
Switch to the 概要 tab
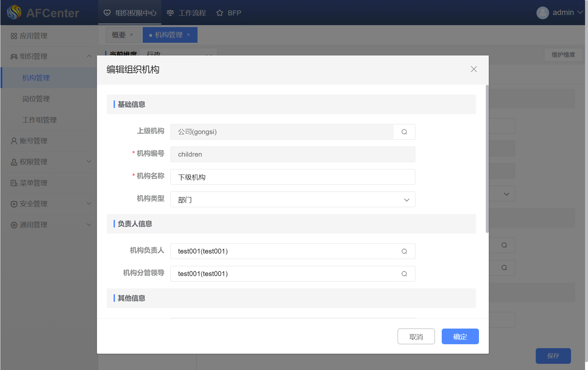click(119, 35)
